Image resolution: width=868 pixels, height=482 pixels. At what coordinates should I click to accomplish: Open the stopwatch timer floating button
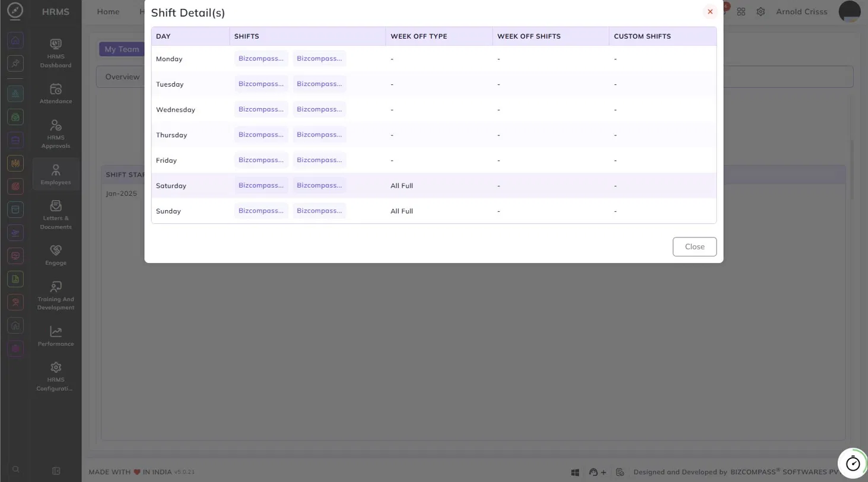(853, 462)
